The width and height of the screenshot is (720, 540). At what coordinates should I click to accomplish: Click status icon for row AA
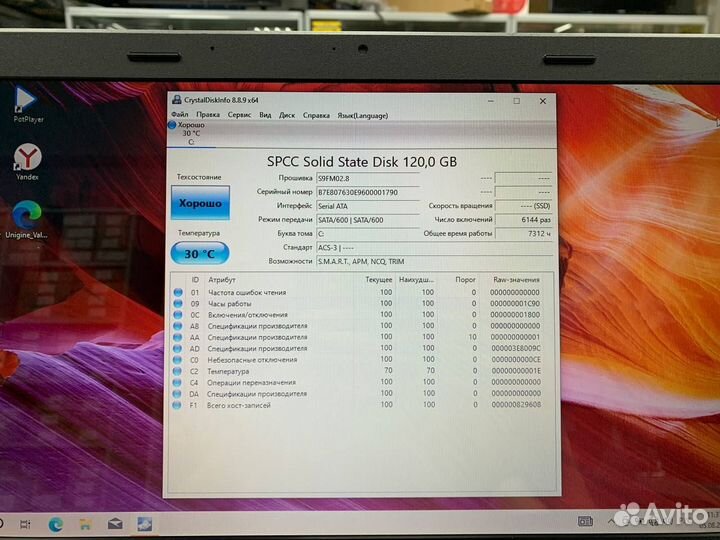pos(178,337)
